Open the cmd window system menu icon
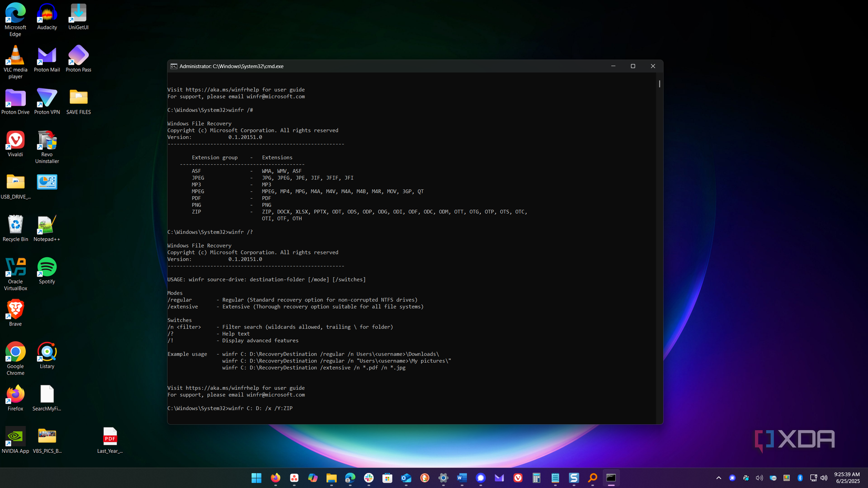 174,66
